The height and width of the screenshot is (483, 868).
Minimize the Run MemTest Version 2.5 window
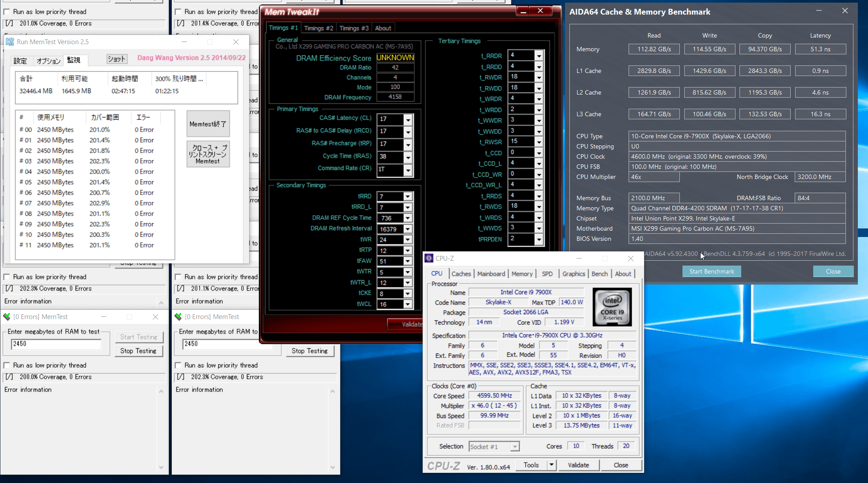pyautogui.click(x=184, y=42)
